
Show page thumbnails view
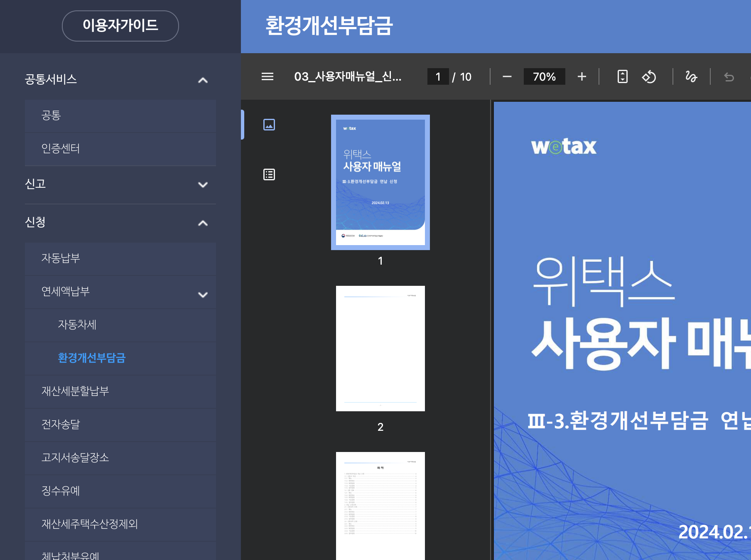tap(269, 125)
